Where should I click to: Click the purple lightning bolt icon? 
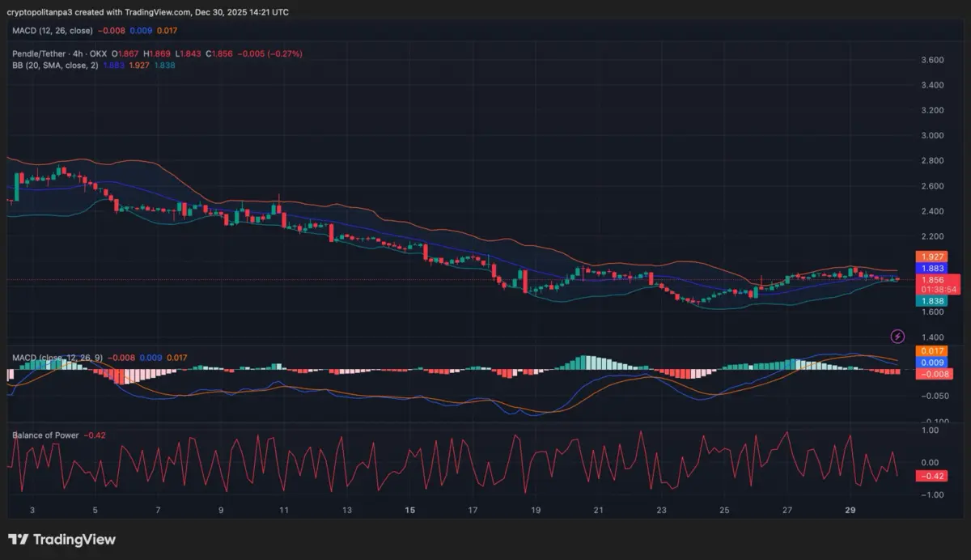click(897, 336)
